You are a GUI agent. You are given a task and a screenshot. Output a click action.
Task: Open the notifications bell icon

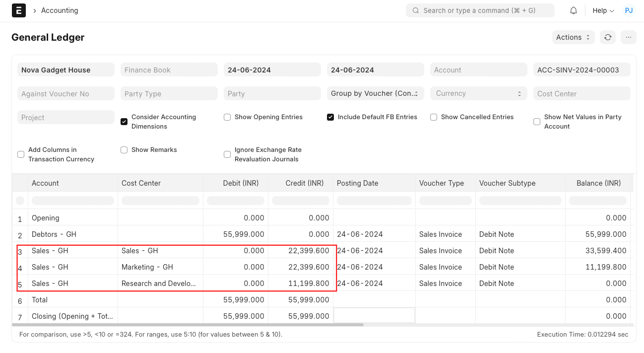tap(574, 10)
